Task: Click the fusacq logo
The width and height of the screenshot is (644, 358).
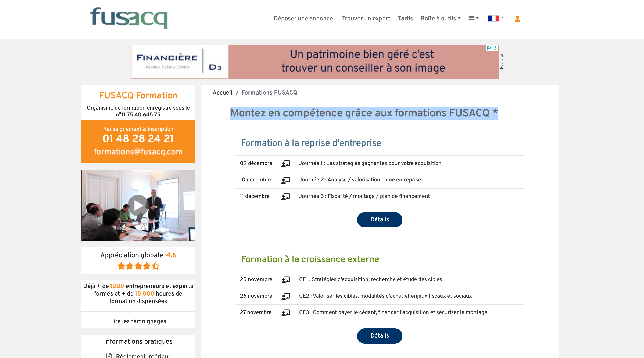Action: (129, 18)
